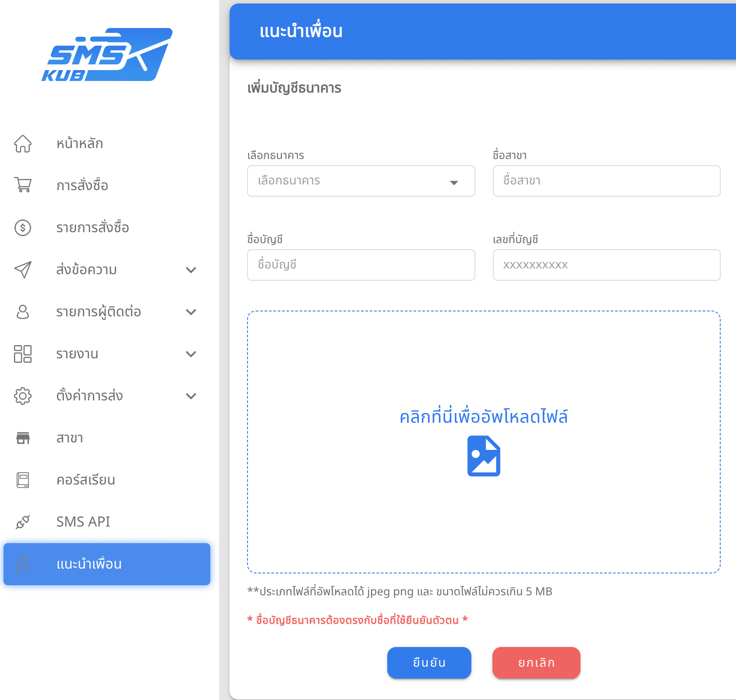
Task: Focus the ชื่อบัญชี input field
Action: 361,265
